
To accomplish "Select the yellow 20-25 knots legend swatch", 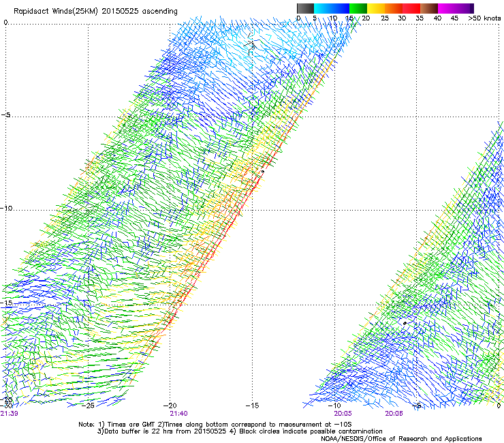I will 376,8.
